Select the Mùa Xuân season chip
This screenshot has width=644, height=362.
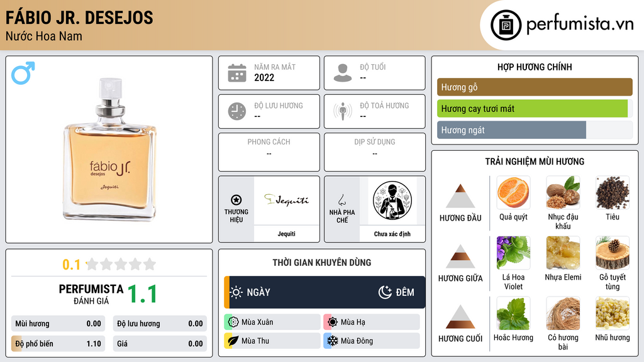click(x=272, y=322)
